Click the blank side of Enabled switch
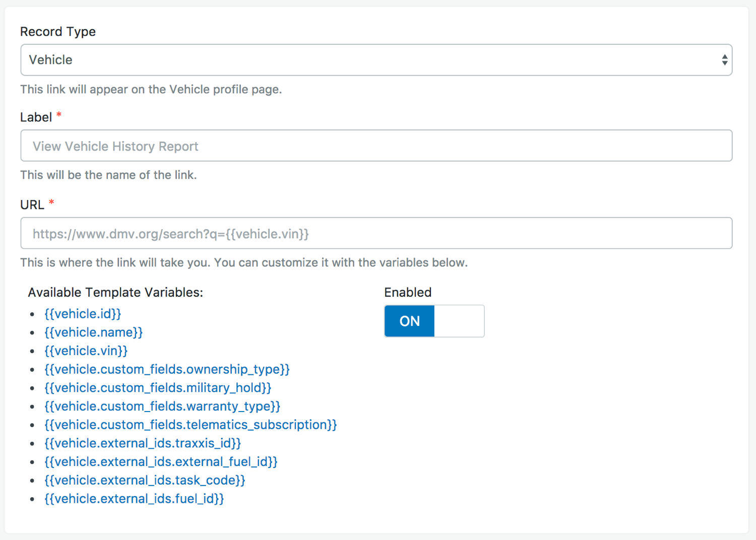 click(x=459, y=321)
